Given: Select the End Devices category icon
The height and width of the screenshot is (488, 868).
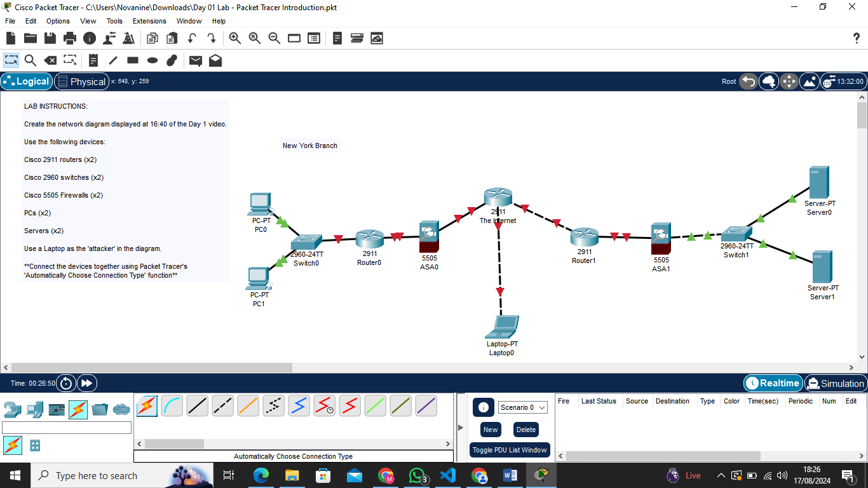Looking at the screenshot, I should (35, 409).
